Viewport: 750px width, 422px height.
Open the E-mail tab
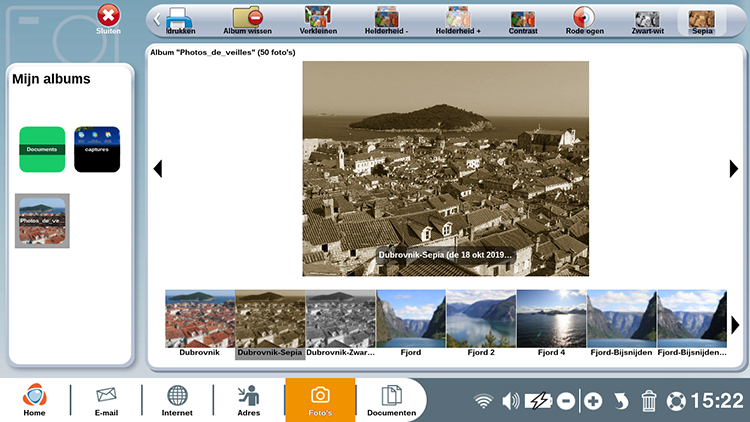pyautogui.click(x=106, y=400)
